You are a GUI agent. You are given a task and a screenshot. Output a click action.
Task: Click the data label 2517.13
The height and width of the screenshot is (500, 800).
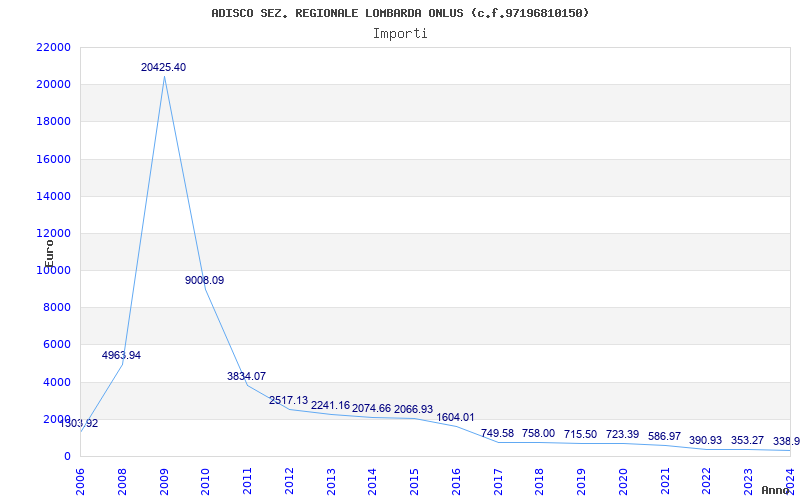[x=288, y=400]
